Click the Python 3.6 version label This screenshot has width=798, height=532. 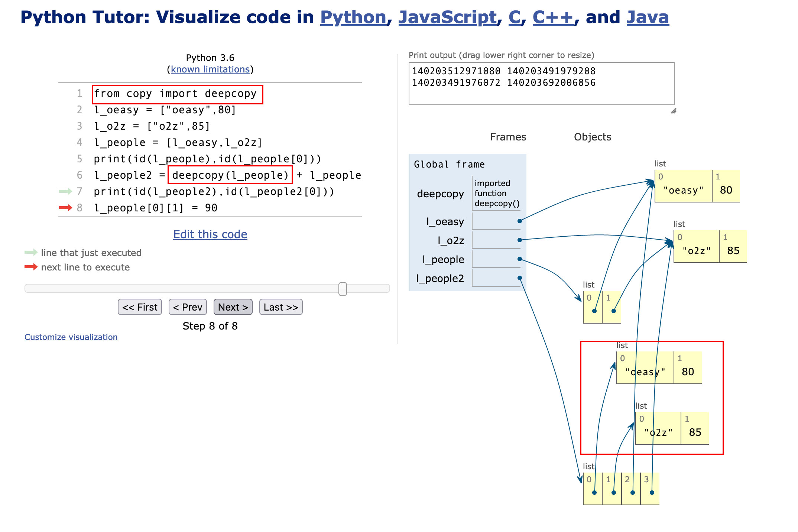pos(210,58)
